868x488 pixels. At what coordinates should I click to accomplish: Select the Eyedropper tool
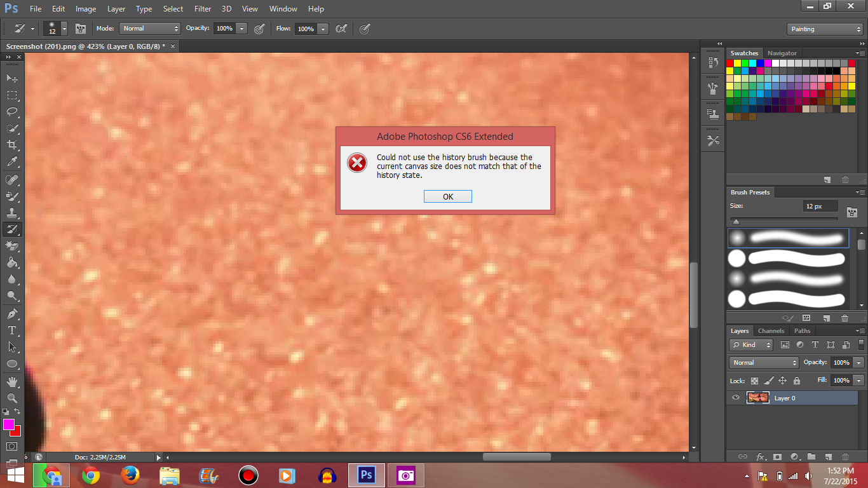click(12, 162)
